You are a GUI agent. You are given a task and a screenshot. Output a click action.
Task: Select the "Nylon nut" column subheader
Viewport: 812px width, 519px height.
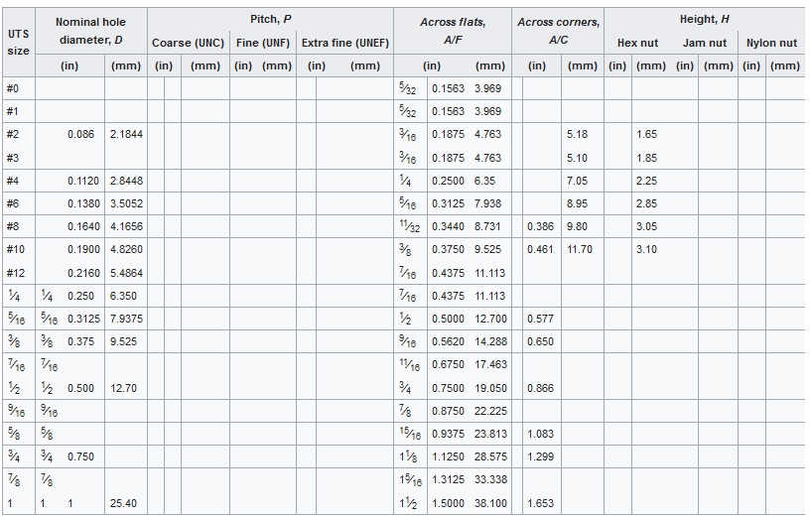771,44
